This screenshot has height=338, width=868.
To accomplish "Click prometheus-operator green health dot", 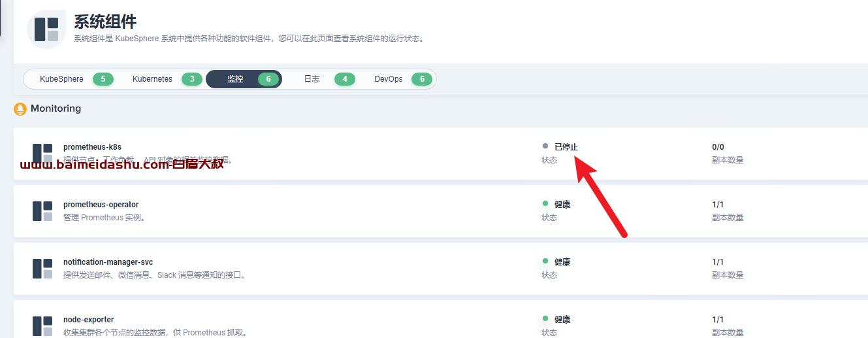I will click(x=545, y=204).
